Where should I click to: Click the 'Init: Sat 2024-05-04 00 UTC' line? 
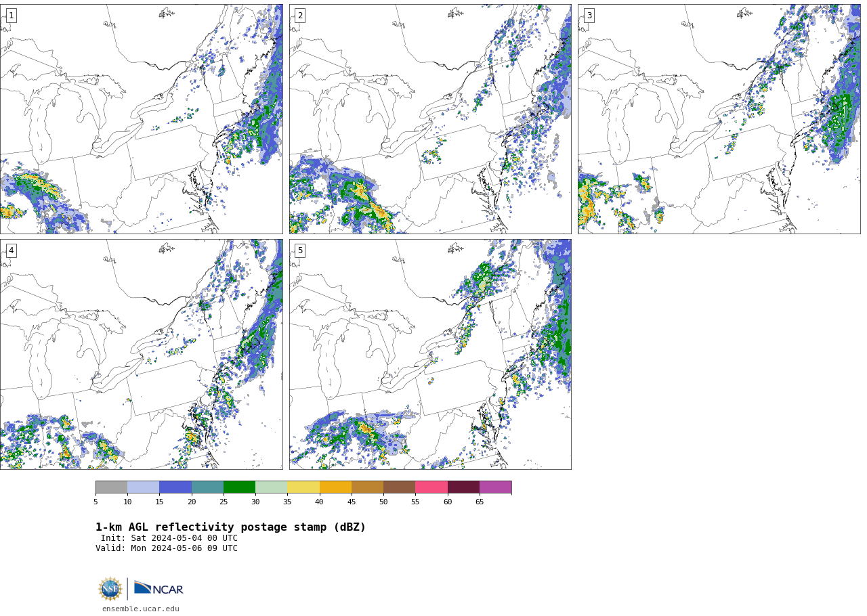169,538
